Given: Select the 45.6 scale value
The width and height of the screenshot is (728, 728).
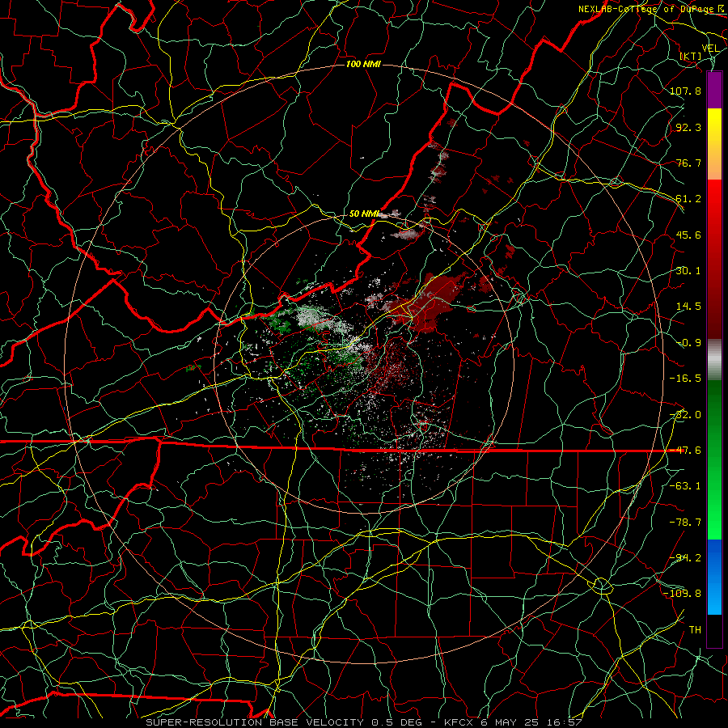Looking at the screenshot, I should pos(688,235).
